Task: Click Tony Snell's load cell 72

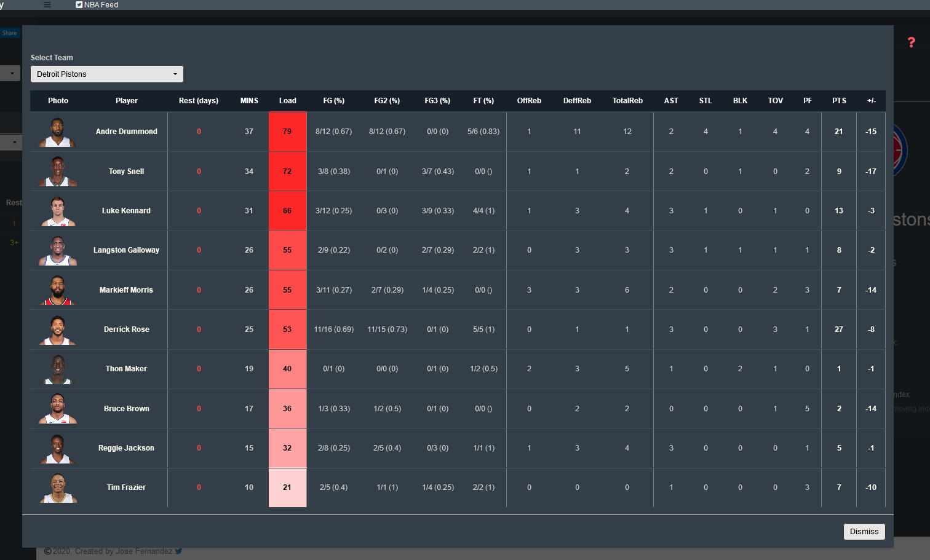Action: (287, 171)
